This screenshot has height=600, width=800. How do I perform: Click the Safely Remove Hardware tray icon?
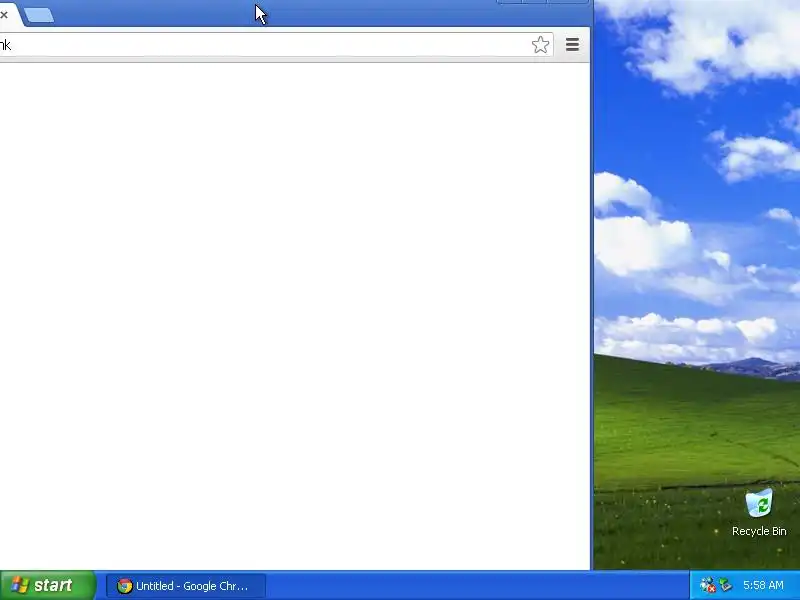[725, 585]
